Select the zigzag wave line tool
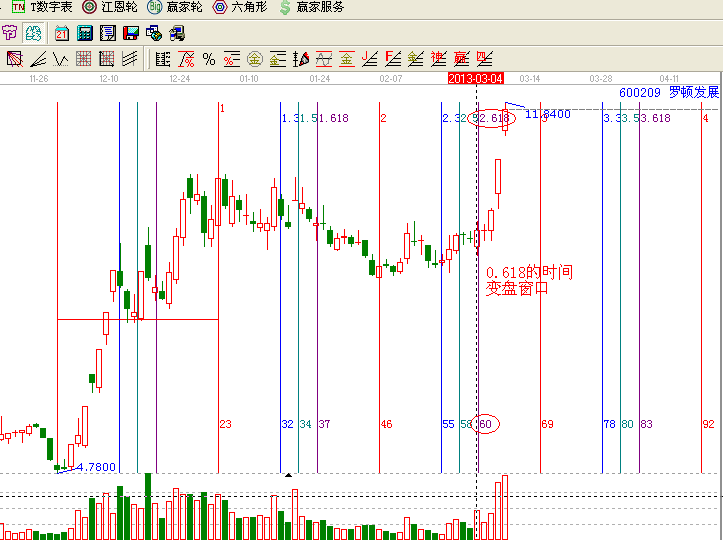The width and height of the screenshot is (723, 540). (x=60, y=59)
